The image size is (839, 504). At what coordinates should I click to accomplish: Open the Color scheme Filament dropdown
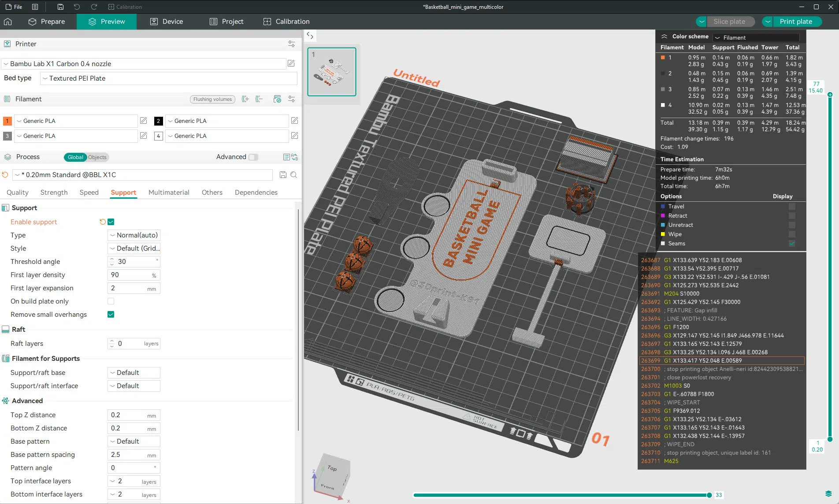tap(757, 37)
